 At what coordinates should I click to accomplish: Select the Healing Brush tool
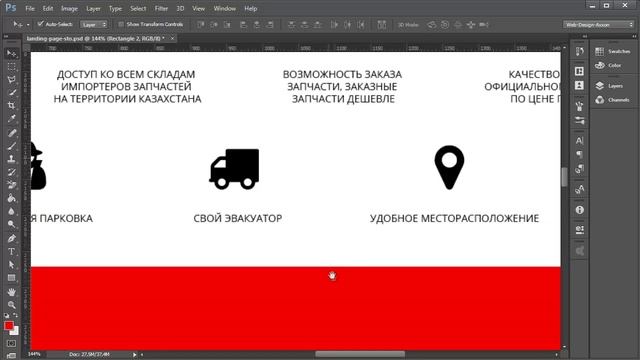(x=11, y=133)
